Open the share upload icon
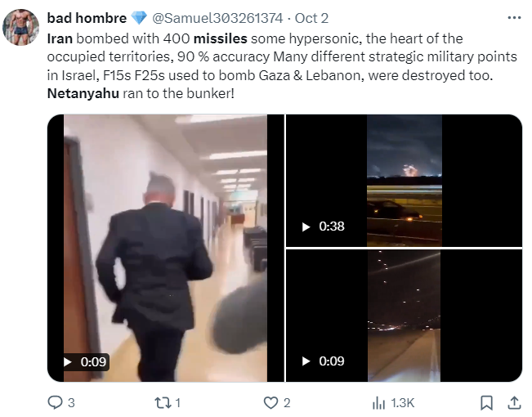 [514, 403]
